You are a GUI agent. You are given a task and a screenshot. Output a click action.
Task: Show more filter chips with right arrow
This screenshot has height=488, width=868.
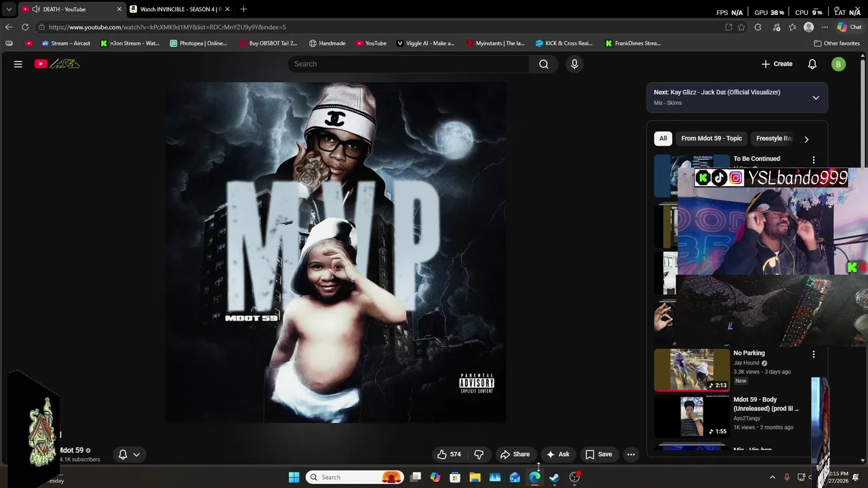(806, 139)
